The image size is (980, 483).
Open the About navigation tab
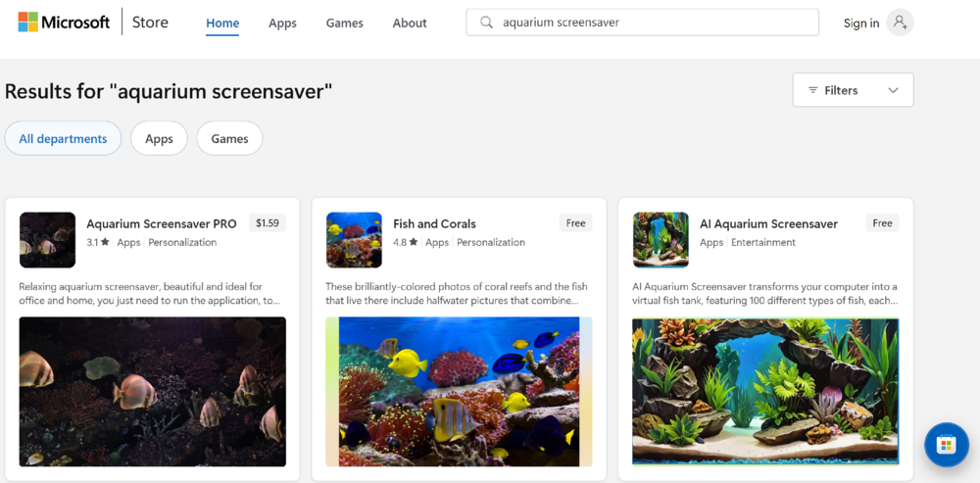click(x=410, y=23)
